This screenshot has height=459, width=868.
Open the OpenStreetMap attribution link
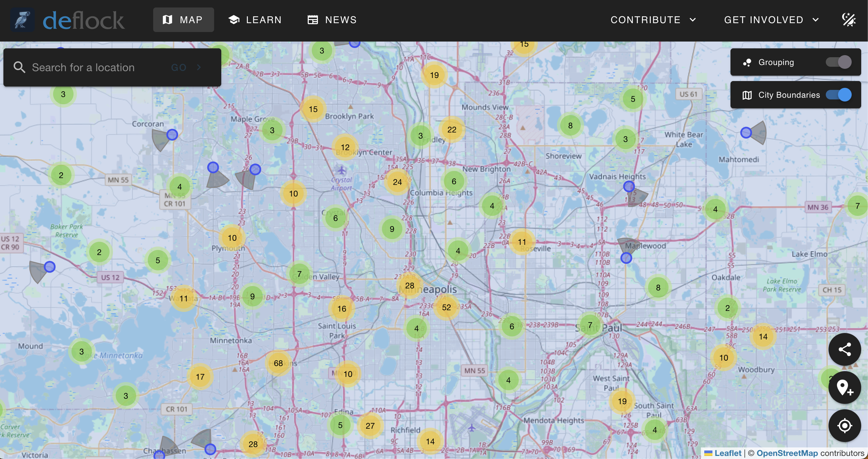pyautogui.click(x=787, y=453)
